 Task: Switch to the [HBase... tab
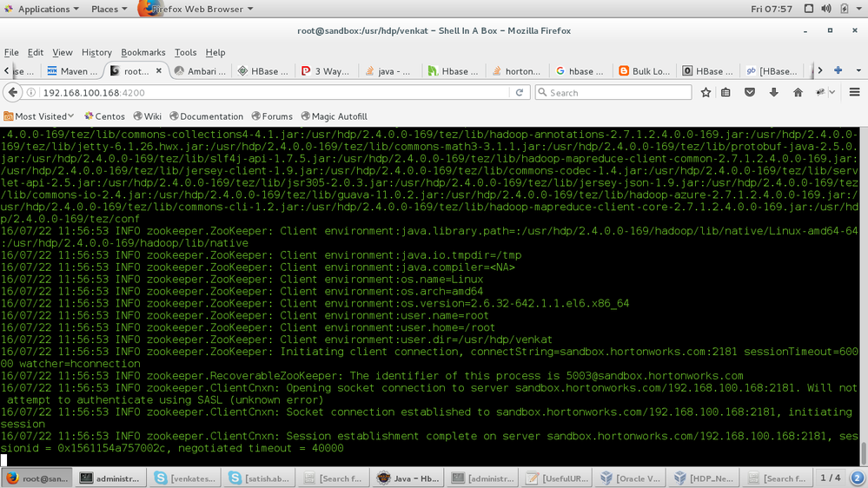click(x=772, y=71)
